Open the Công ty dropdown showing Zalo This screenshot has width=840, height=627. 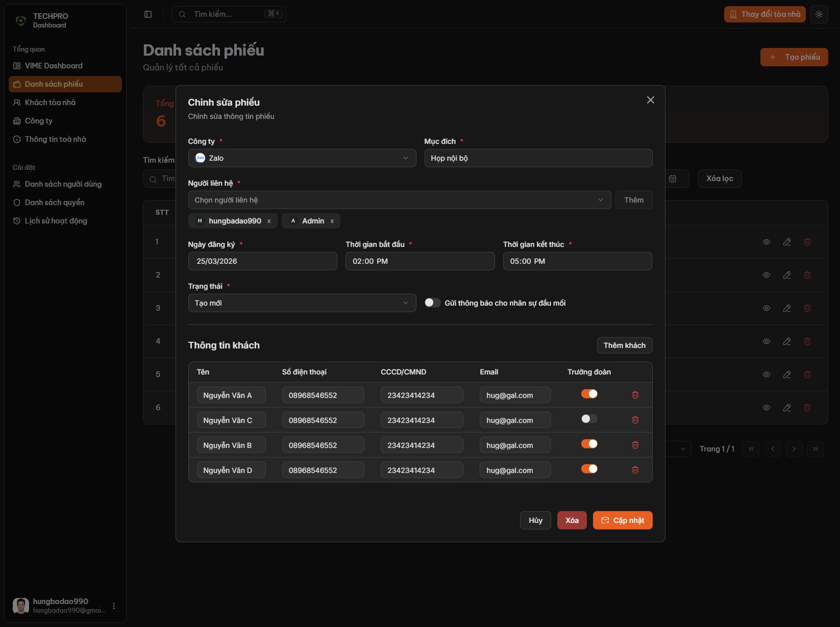[x=302, y=158]
